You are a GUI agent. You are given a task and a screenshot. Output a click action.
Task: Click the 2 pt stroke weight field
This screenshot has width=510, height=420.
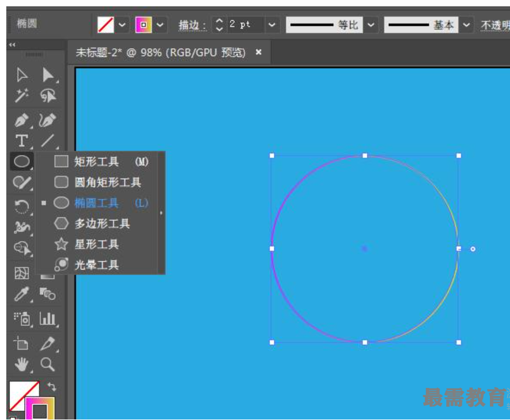pos(246,25)
